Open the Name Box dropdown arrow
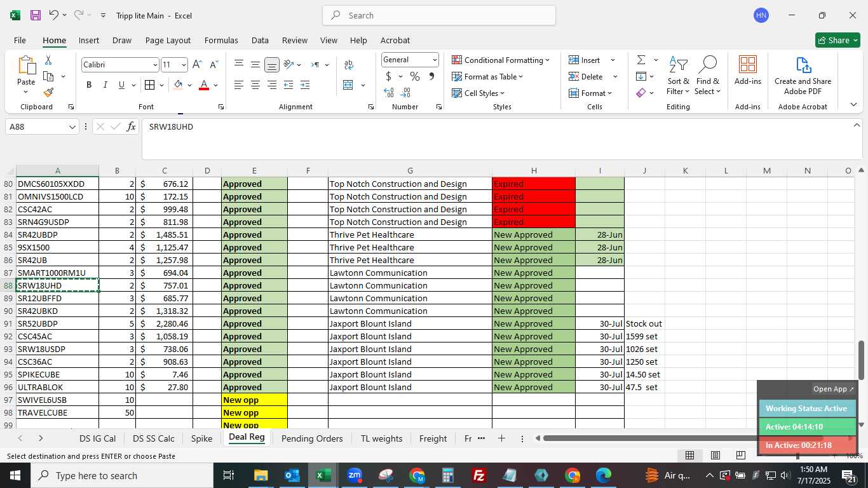Image resolution: width=868 pixels, height=488 pixels. click(x=72, y=126)
